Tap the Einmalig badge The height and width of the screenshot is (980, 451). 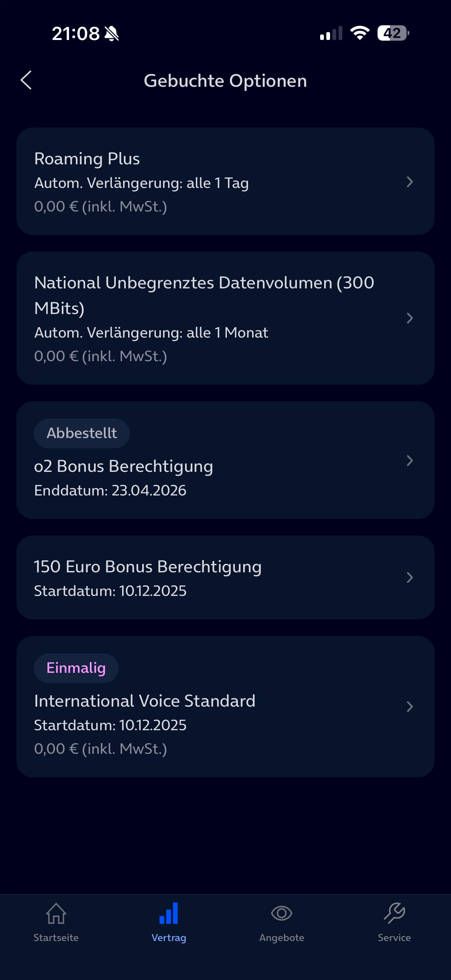pyautogui.click(x=76, y=668)
